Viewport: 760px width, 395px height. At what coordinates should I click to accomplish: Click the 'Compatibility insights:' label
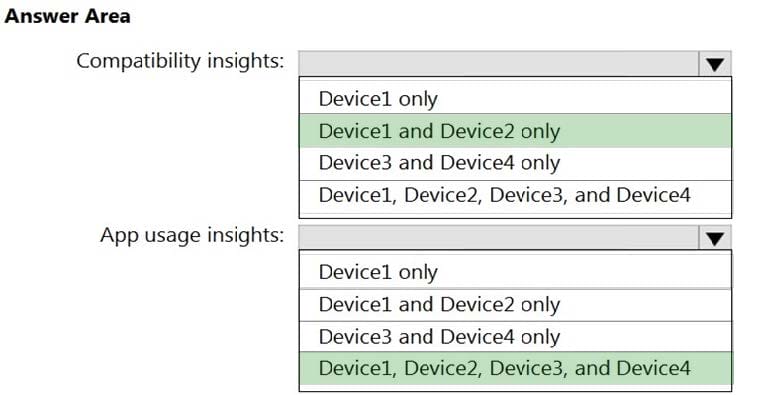tap(180, 62)
